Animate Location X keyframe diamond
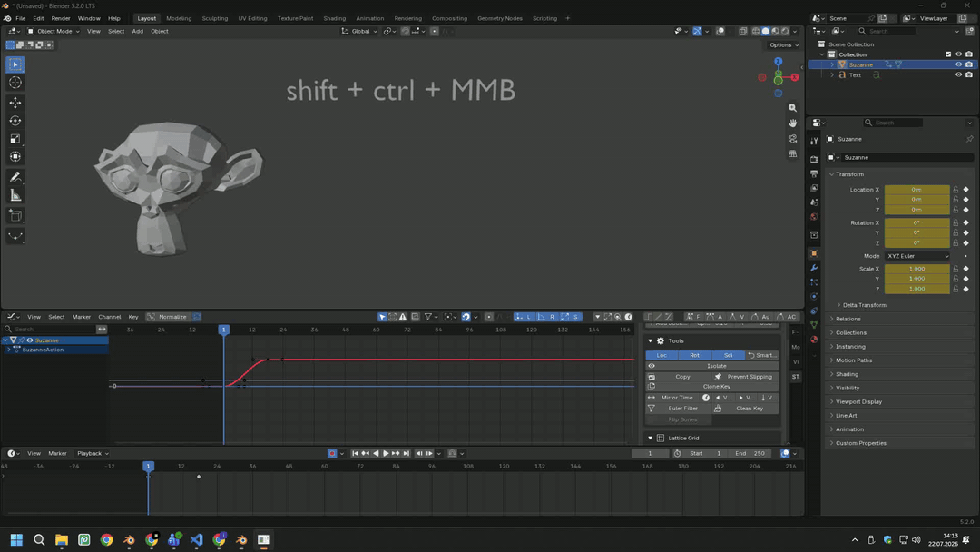This screenshot has width=980, height=552. (965, 190)
